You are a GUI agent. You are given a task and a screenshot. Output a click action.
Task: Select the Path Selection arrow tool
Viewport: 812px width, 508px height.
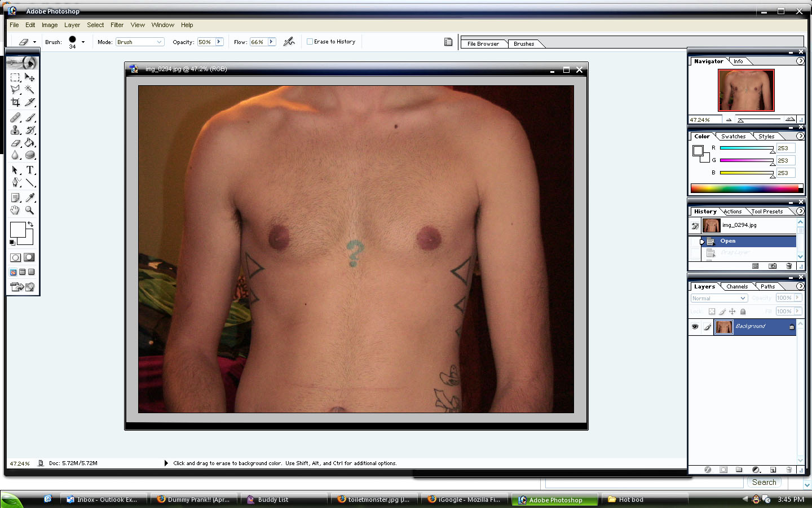tap(15, 170)
